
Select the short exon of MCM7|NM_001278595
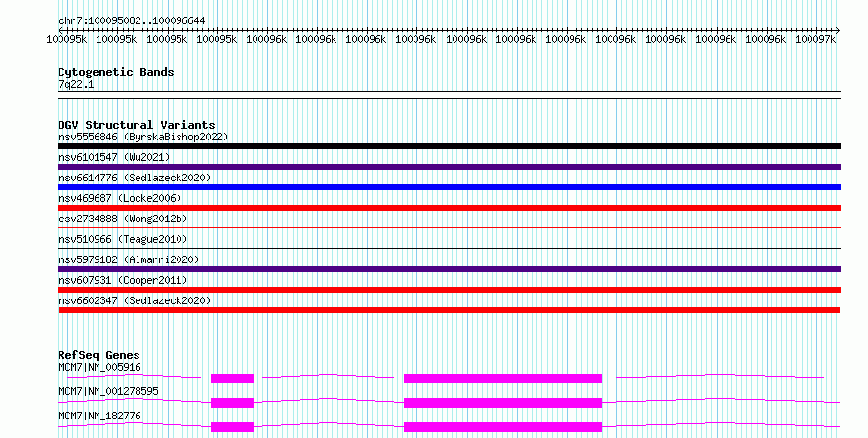click(232, 403)
